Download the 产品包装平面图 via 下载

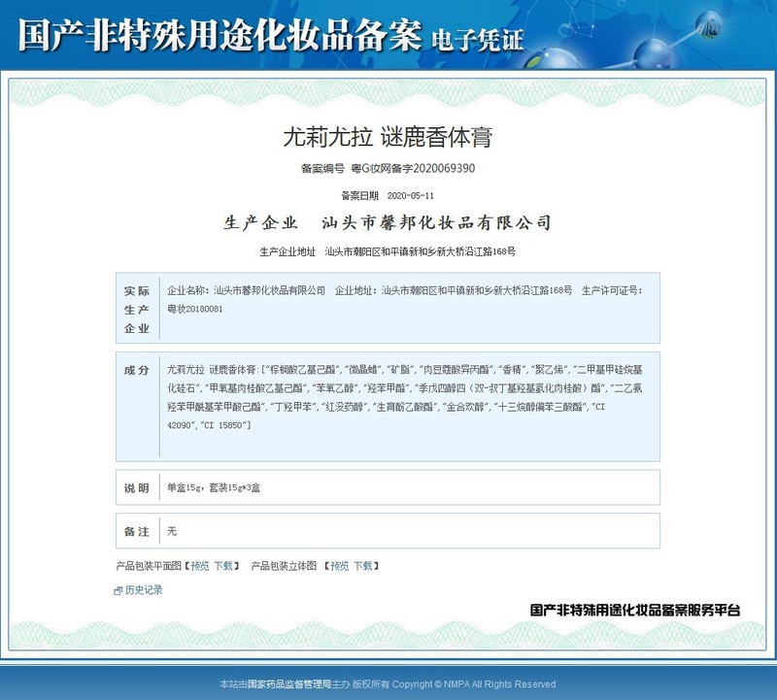[x=223, y=566]
